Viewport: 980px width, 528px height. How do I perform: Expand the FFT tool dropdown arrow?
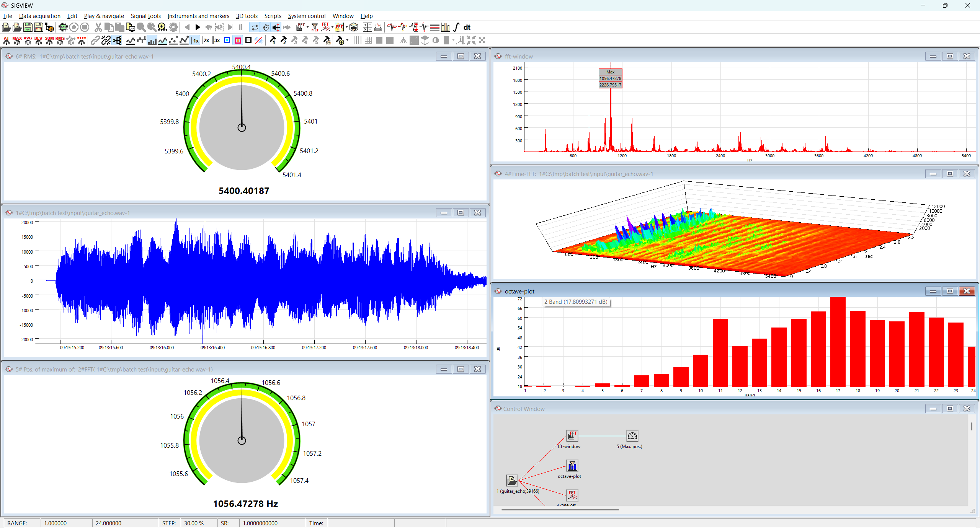pyautogui.click(x=307, y=27)
